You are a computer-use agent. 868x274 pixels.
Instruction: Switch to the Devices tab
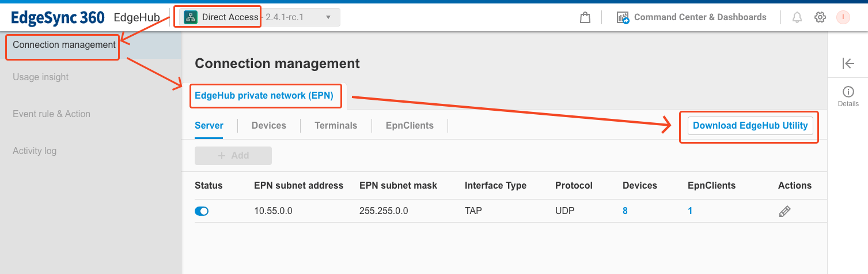click(269, 125)
